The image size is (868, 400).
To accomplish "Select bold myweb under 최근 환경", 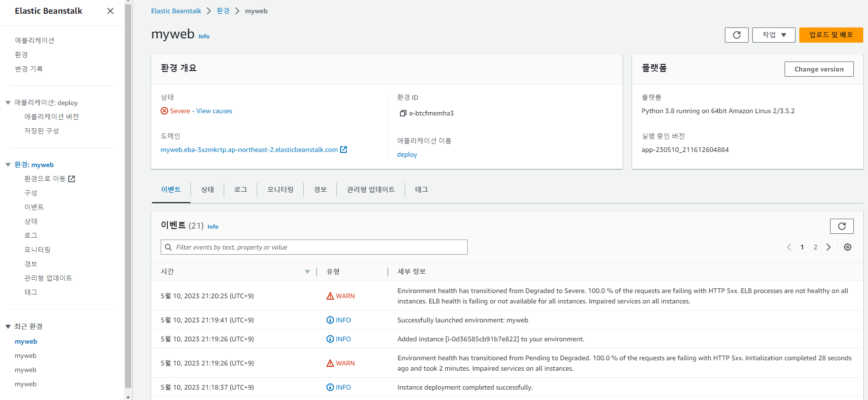I will (26, 341).
